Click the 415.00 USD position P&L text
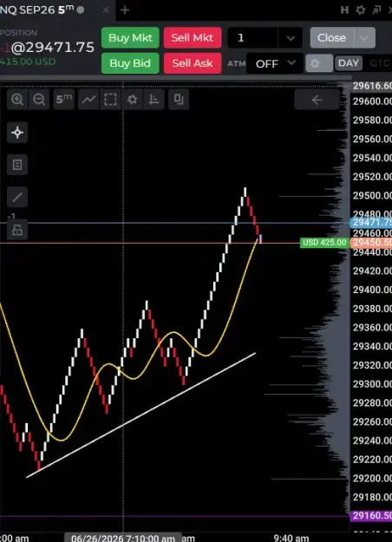The height and width of the screenshot is (542, 392). (x=28, y=62)
